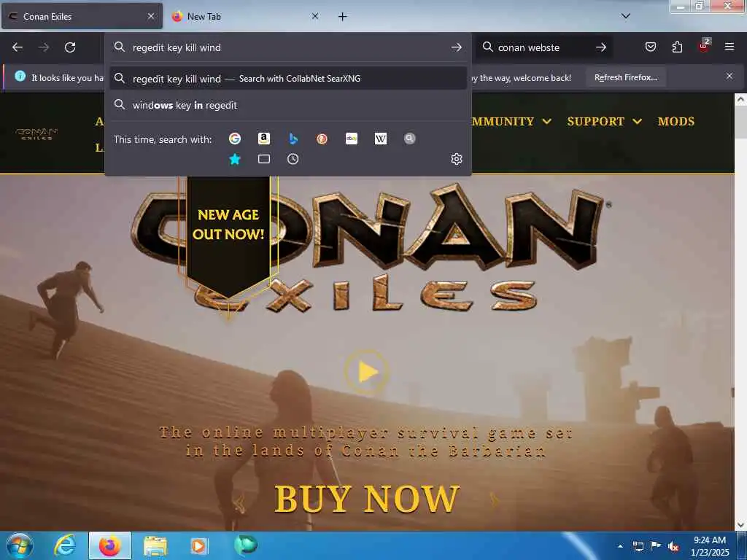Search this time with Bing
Image resolution: width=747 pixels, height=560 pixels.
[293, 139]
